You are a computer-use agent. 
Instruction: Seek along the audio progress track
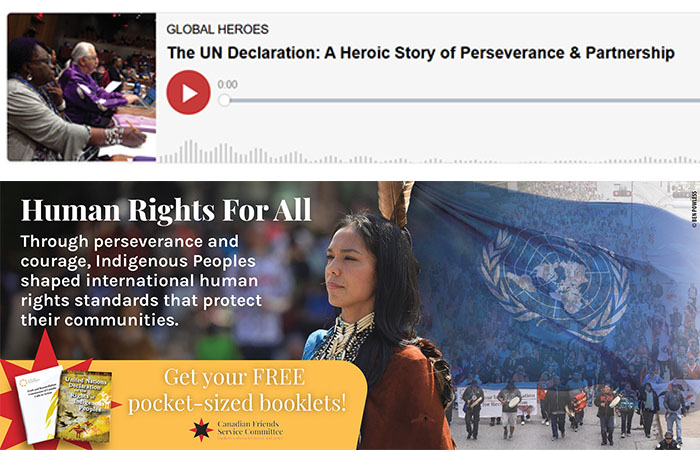[464, 100]
